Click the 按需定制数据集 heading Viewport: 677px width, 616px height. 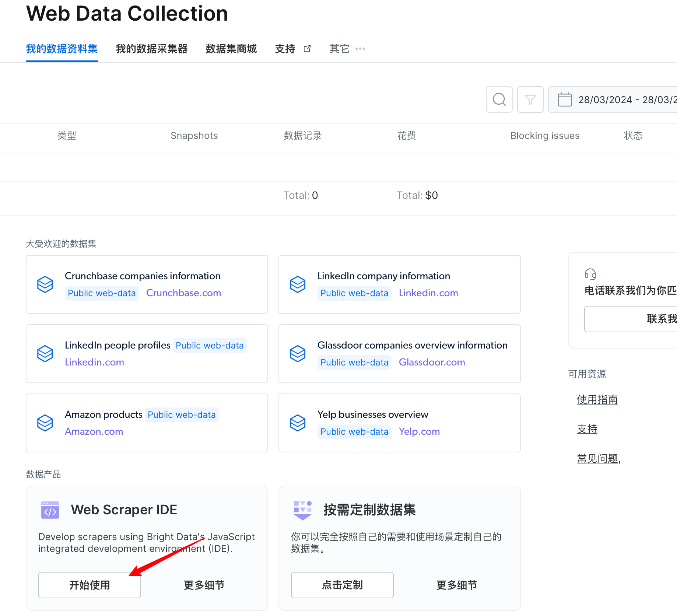click(x=369, y=510)
